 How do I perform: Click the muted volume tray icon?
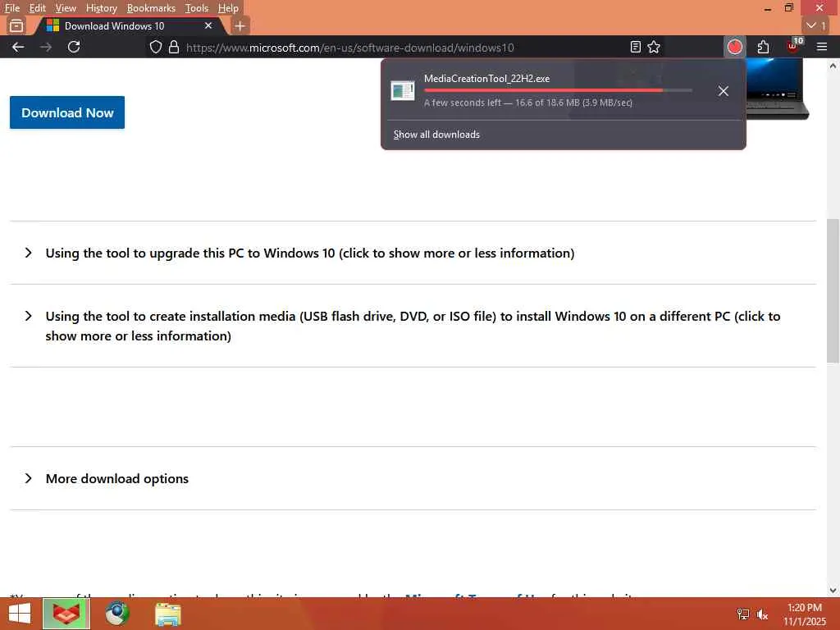762,614
